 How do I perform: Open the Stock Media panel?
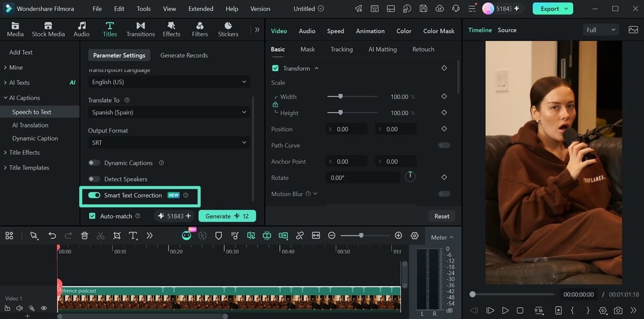click(48, 30)
